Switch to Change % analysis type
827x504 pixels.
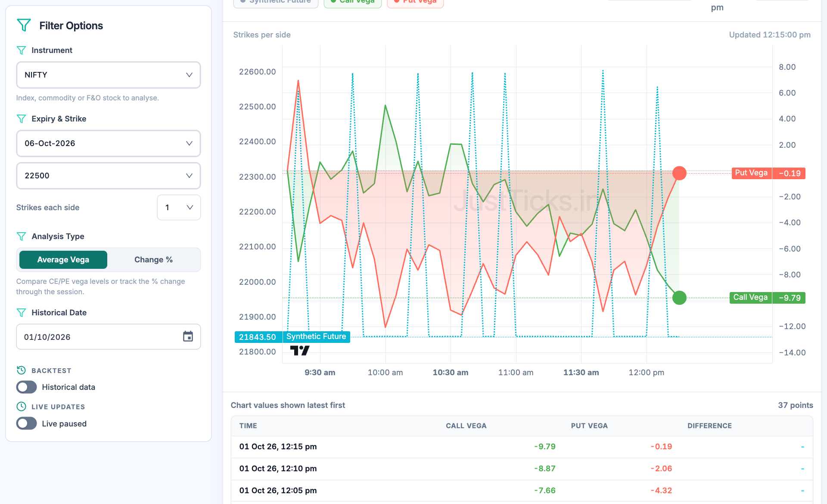pyautogui.click(x=153, y=260)
